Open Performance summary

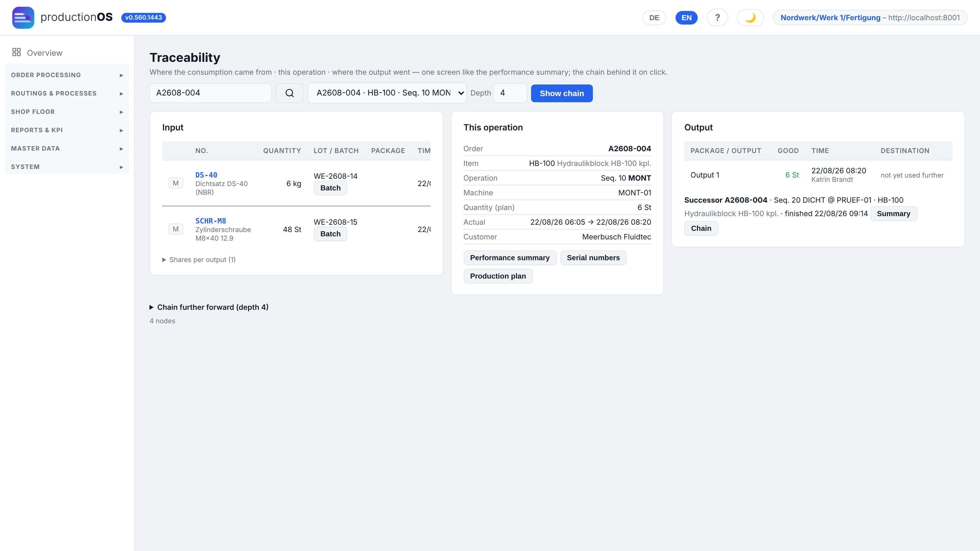coord(510,258)
